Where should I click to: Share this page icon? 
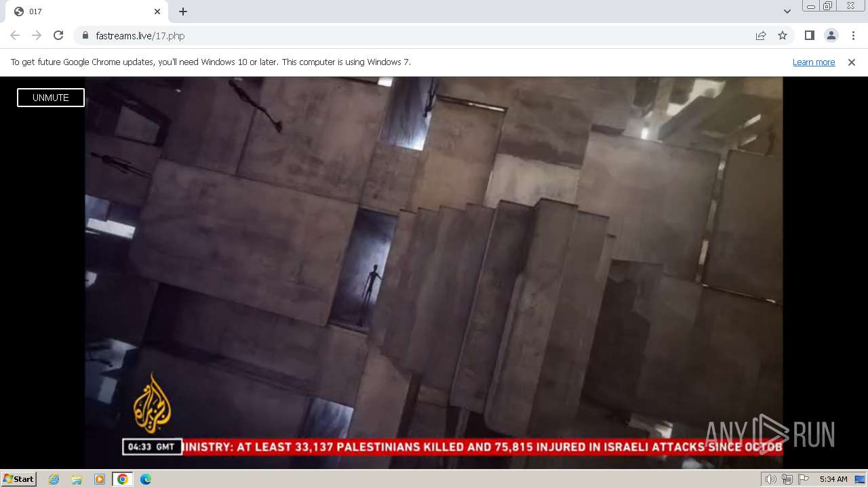[761, 35]
